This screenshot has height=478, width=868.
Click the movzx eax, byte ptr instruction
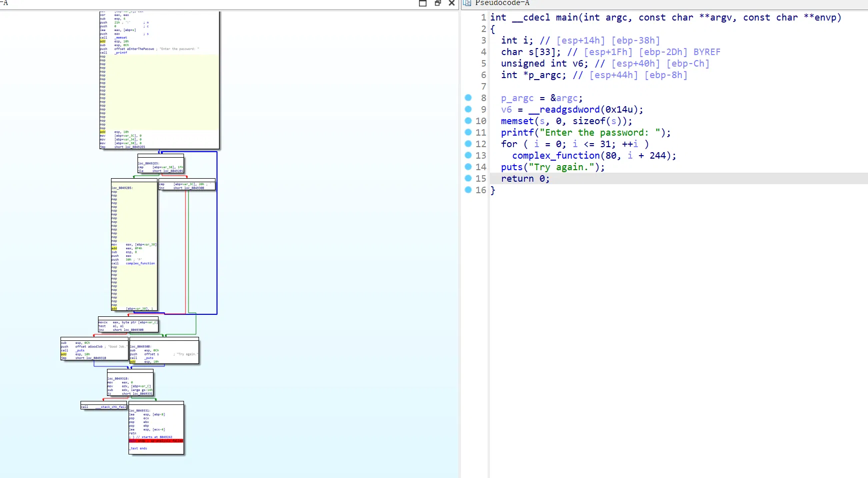[128, 322]
